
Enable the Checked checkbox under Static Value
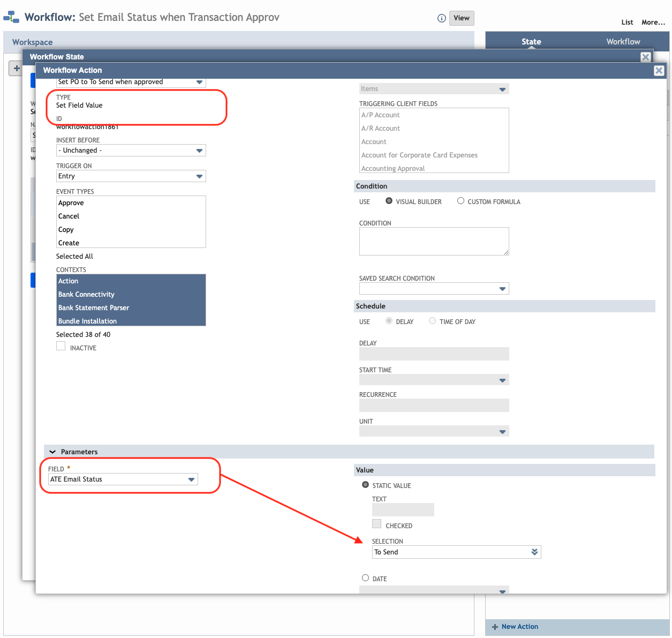click(x=377, y=524)
